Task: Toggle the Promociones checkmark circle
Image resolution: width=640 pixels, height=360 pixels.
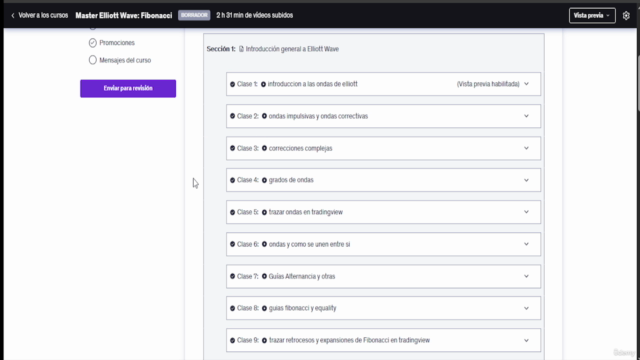Action: click(93, 42)
